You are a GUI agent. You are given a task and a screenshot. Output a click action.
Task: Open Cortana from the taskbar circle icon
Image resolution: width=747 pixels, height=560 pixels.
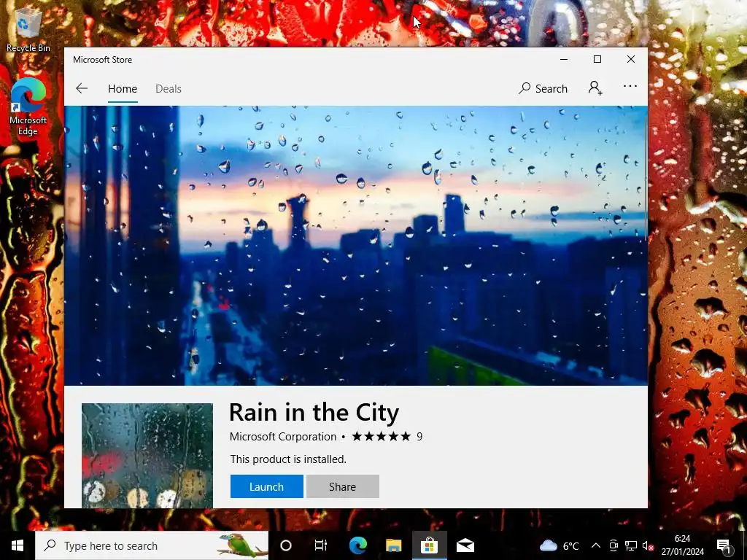coord(286,545)
